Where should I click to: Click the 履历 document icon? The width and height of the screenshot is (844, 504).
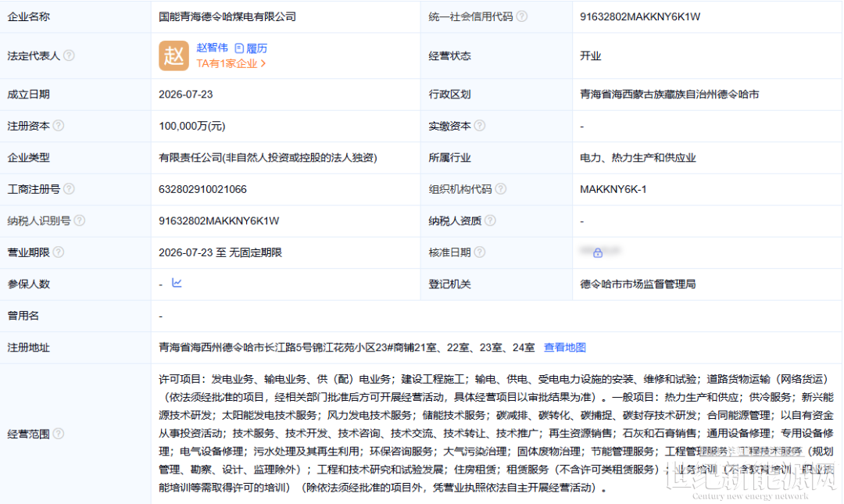pyautogui.click(x=240, y=48)
